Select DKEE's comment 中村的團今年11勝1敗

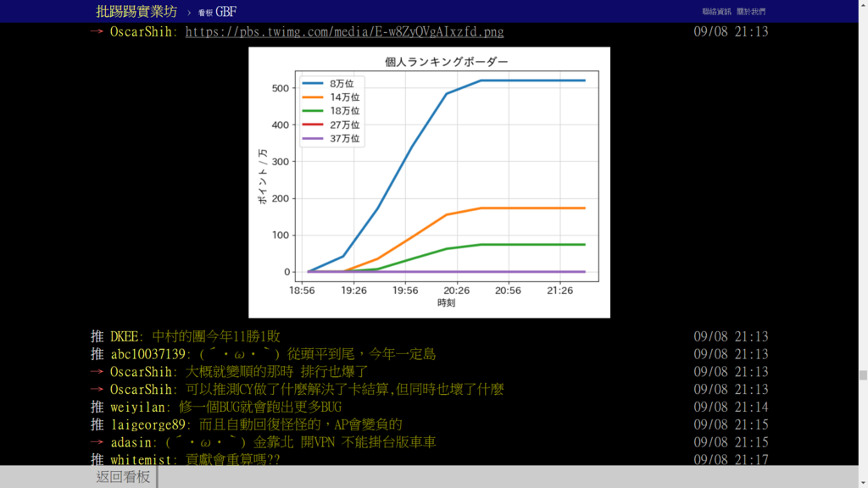pyautogui.click(x=216, y=336)
